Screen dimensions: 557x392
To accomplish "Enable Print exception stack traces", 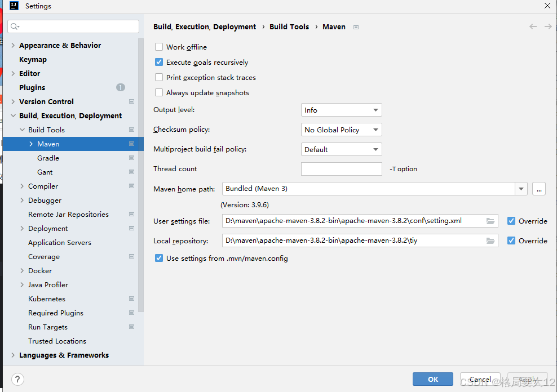I will pos(159,77).
